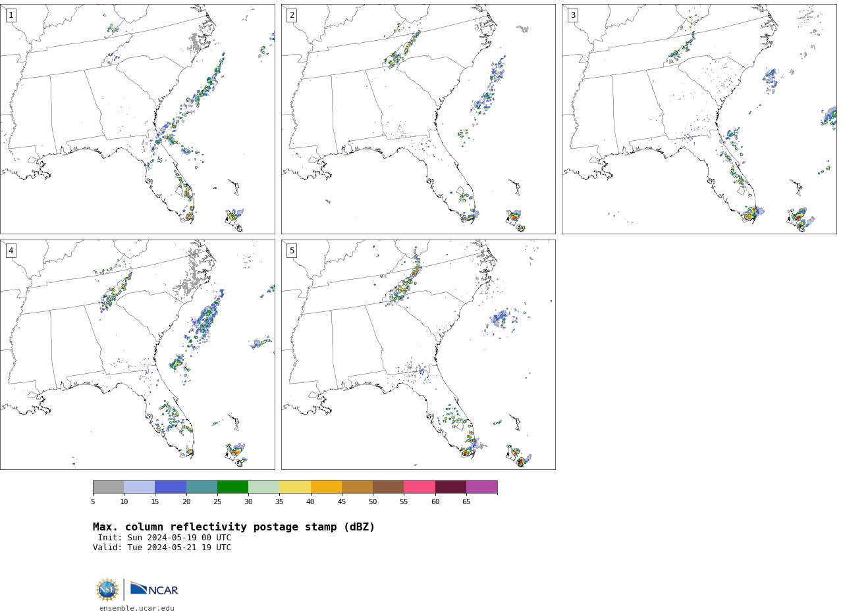Open ensemble member 4 map panel
Screen dimensions: 843x616
tap(138, 355)
